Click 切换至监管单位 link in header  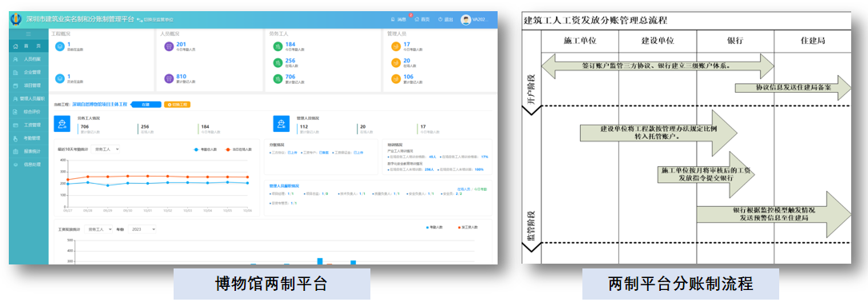[x=155, y=19]
